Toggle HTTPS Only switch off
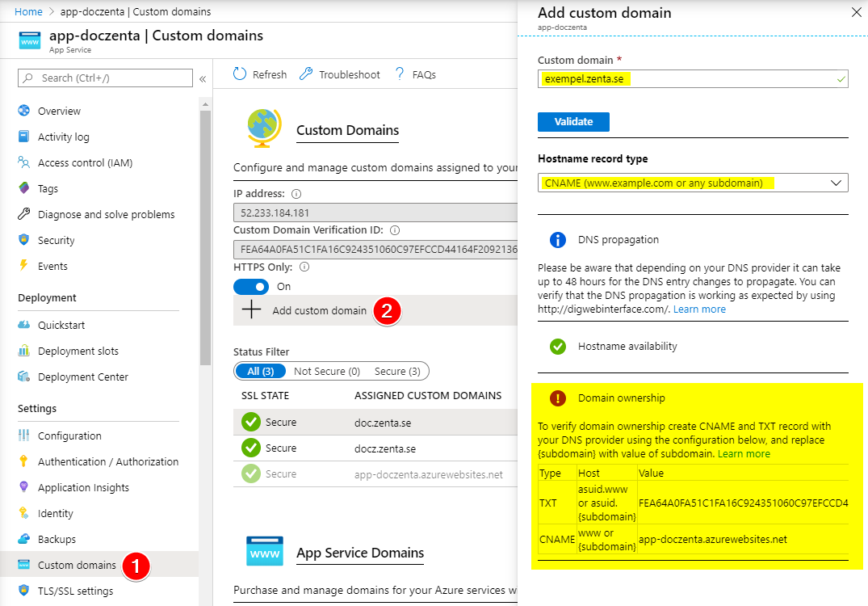Image resolution: width=868 pixels, height=606 pixels. [251, 287]
